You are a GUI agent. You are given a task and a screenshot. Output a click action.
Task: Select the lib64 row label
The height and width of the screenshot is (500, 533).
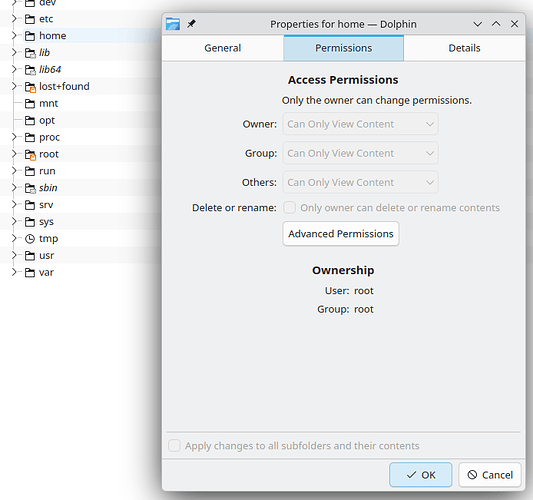pyautogui.click(x=50, y=70)
